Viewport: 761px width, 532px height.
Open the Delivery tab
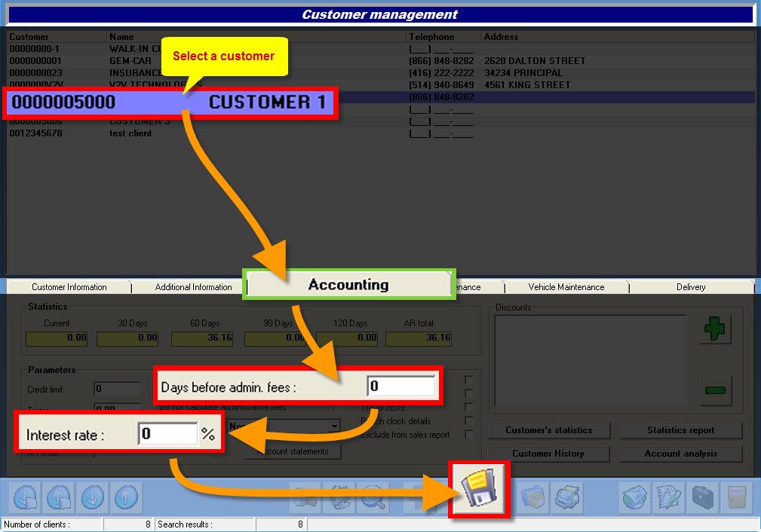691,287
